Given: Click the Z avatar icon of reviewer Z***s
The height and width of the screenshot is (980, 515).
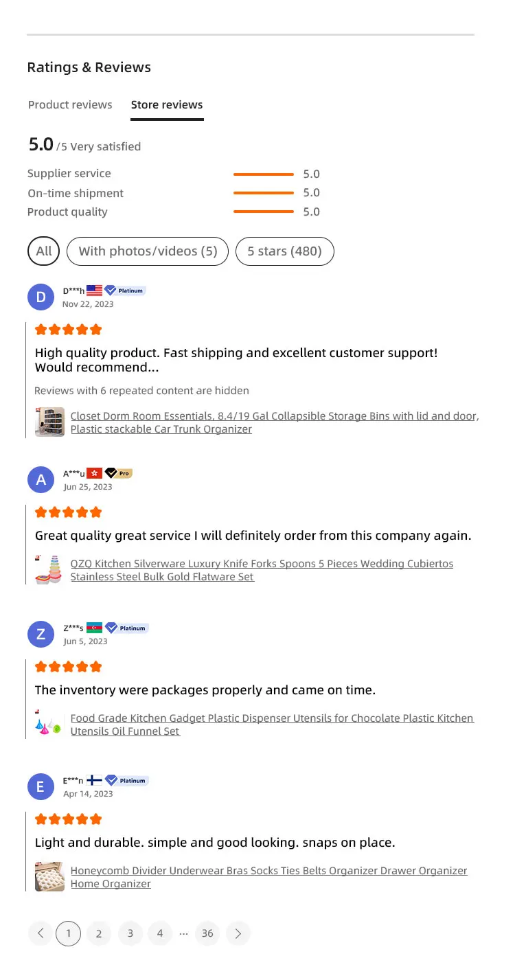Looking at the screenshot, I should click(x=41, y=634).
